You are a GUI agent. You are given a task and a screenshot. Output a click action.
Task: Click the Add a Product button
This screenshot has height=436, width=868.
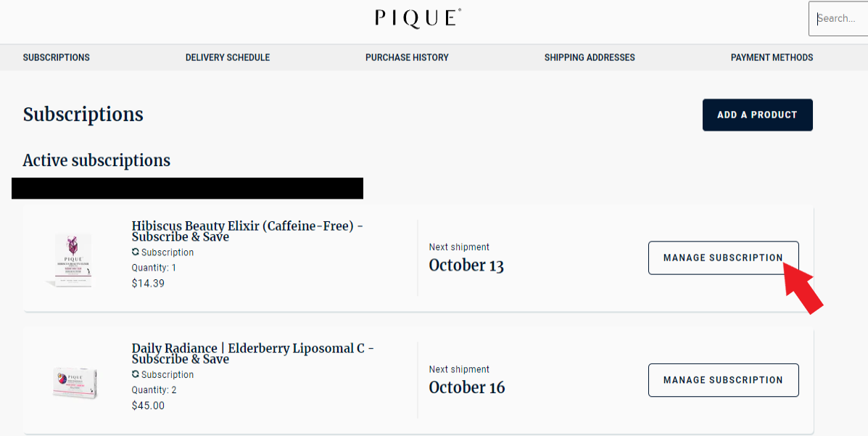(x=757, y=115)
